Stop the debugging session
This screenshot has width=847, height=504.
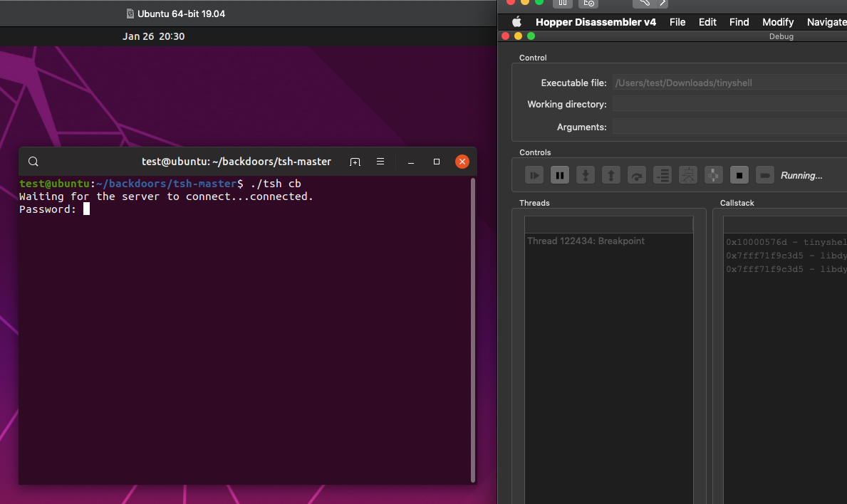[739, 175]
